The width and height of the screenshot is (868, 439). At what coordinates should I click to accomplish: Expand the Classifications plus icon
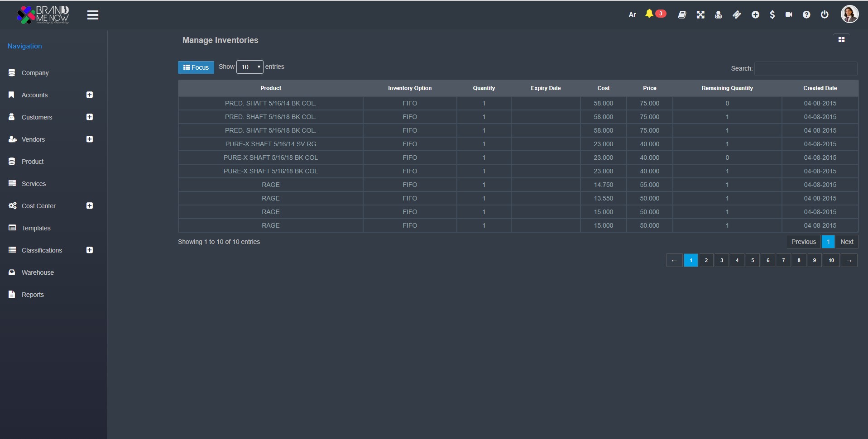click(x=90, y=250)
